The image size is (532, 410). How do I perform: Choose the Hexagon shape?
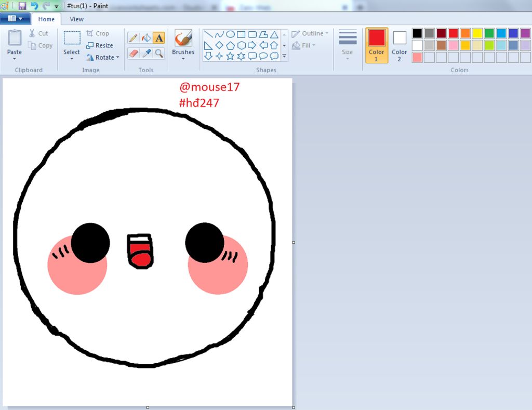(x=241, y=45)
